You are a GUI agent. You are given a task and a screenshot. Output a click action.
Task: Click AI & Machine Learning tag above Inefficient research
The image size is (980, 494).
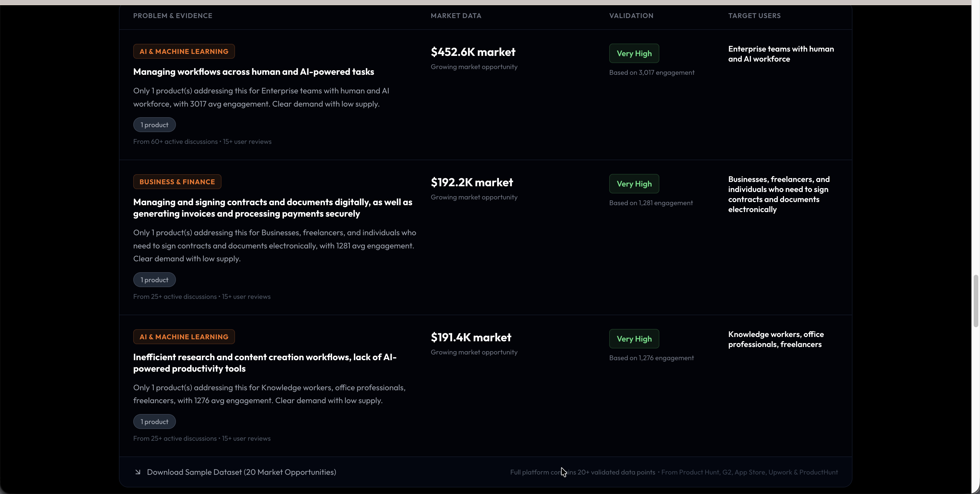pyautogui.click(x=184, y=337)
